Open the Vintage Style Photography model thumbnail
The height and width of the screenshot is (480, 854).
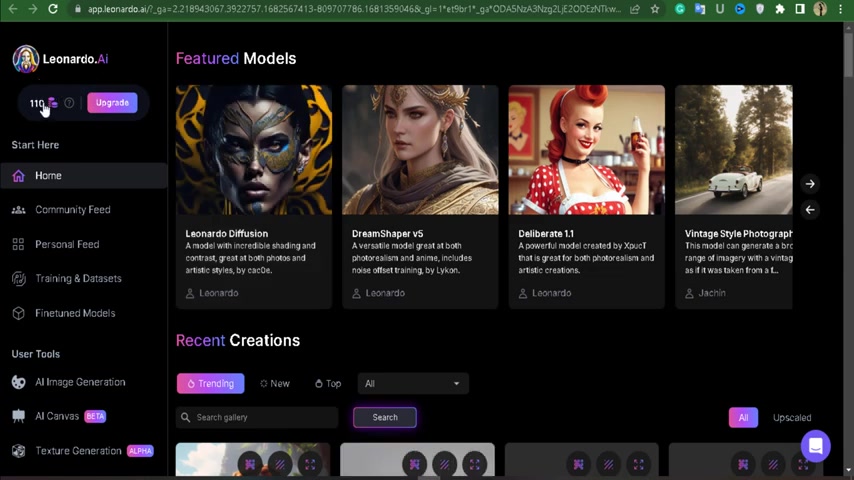(734, 150)
